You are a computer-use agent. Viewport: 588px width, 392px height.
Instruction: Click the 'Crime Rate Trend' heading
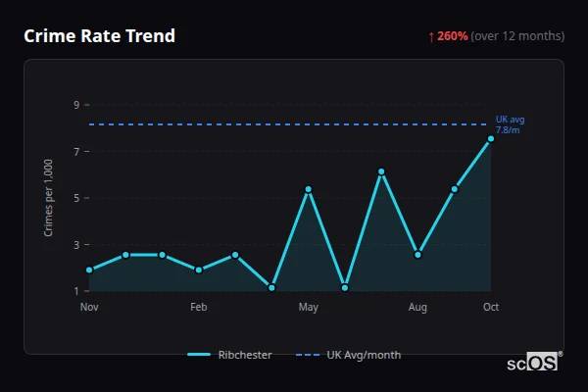[99, 36]
